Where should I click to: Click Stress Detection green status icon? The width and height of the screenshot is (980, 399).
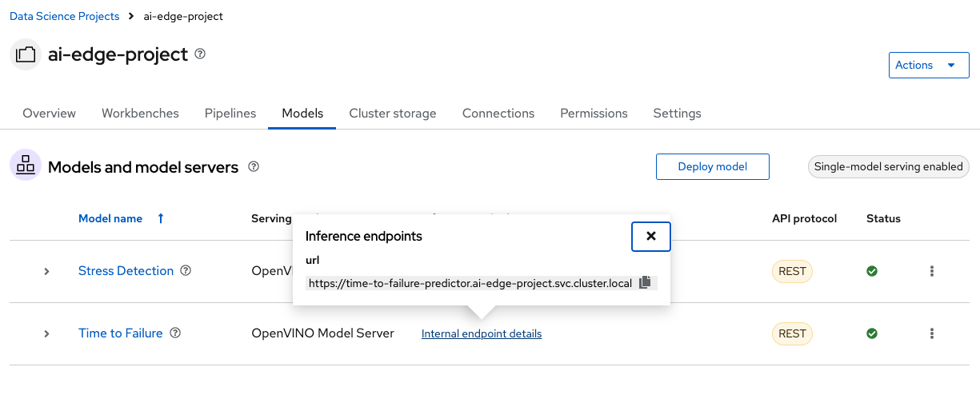point(872,271)
